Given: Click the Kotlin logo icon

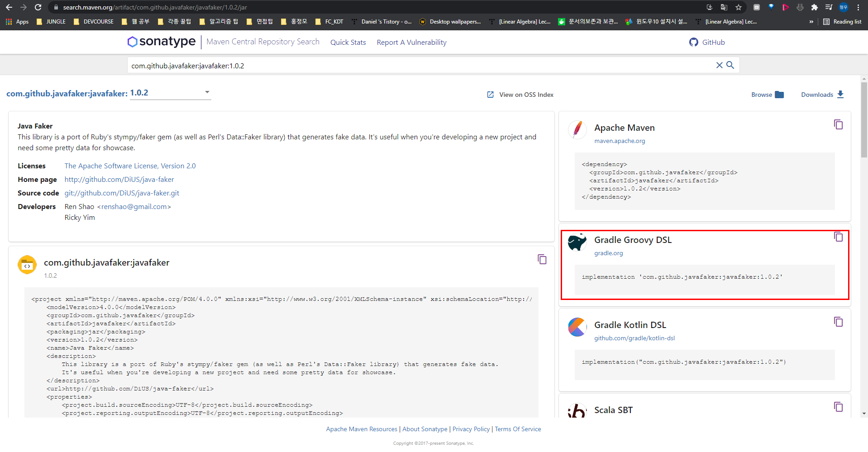Looking at the screenshot, I should (577, 327).
